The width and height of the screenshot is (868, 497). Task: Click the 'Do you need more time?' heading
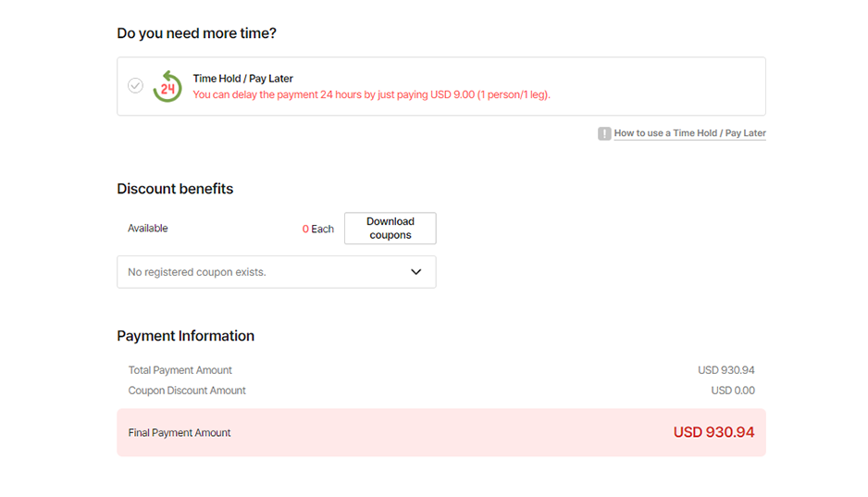pyautogui.click(x=196, y=33)
